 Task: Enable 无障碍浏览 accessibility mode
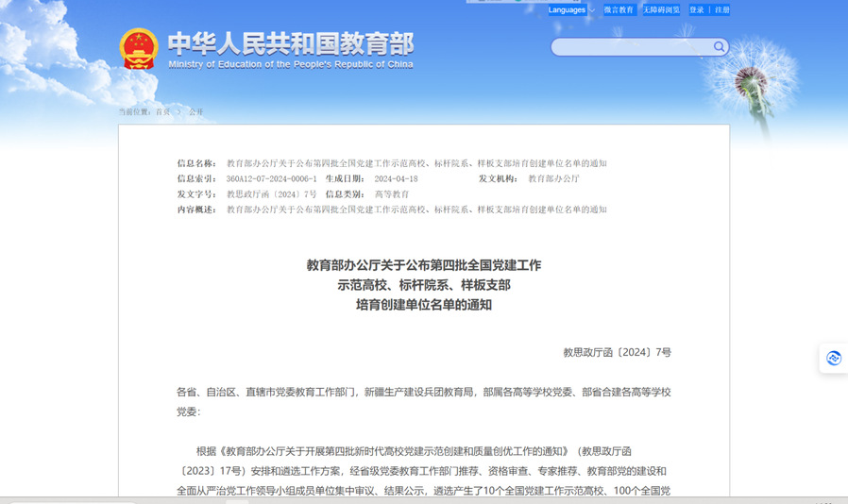pos(661,9)
